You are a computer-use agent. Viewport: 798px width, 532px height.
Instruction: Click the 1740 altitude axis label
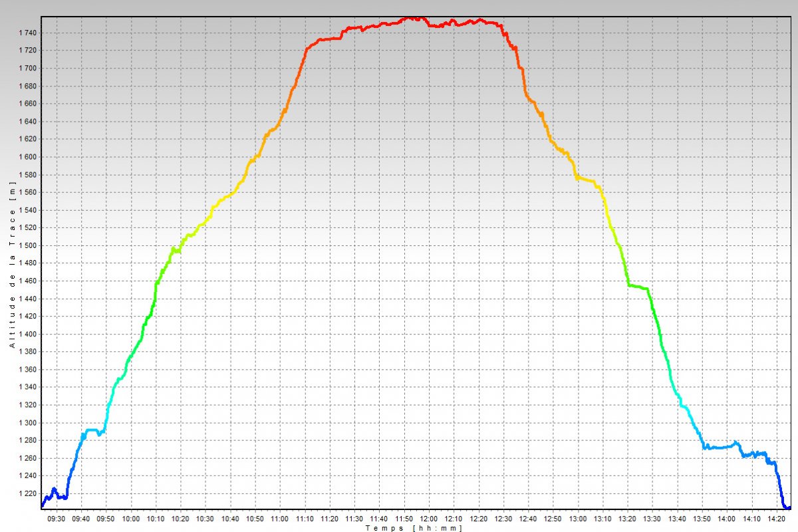point(28,33)
